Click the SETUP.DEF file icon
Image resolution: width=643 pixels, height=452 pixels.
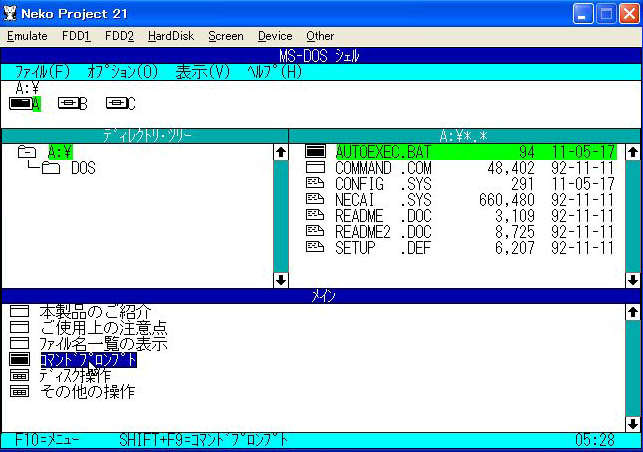315,247
